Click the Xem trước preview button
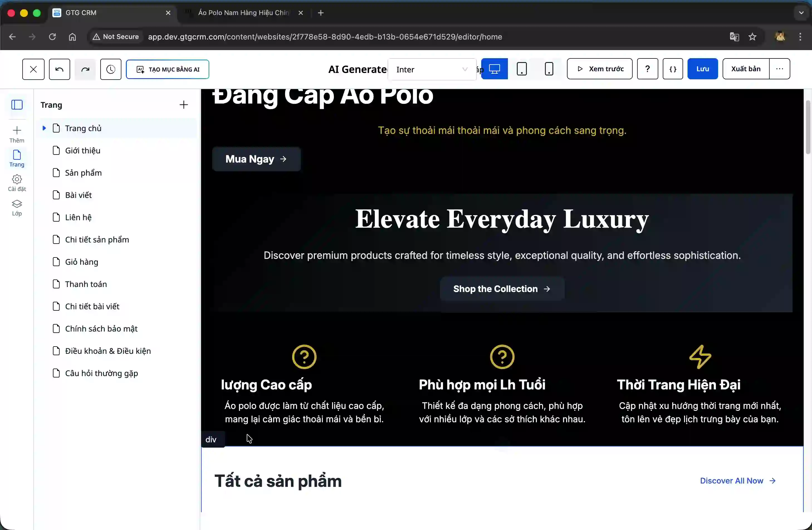 click(x=600, y=69)
